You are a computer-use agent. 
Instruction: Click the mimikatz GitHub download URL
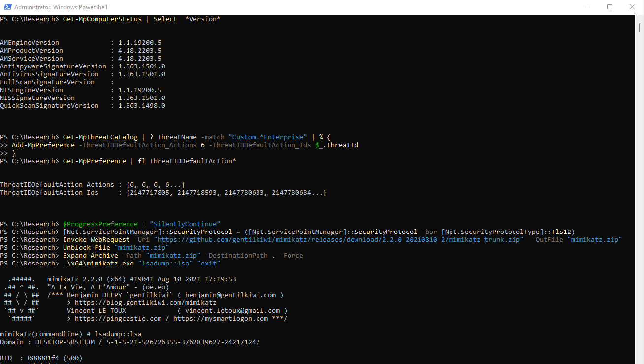pyautogui.click(x=339, y=240)
